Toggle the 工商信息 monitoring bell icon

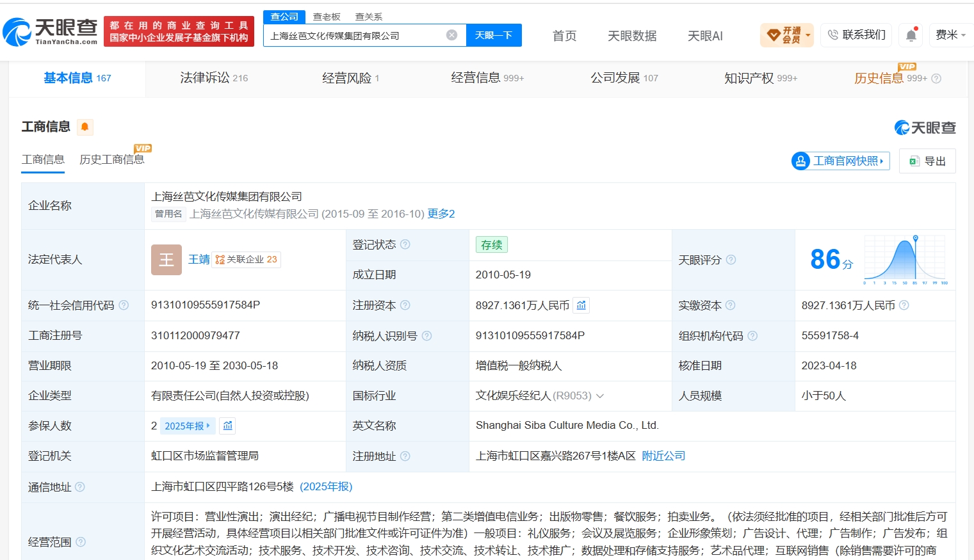pos(85,127)
